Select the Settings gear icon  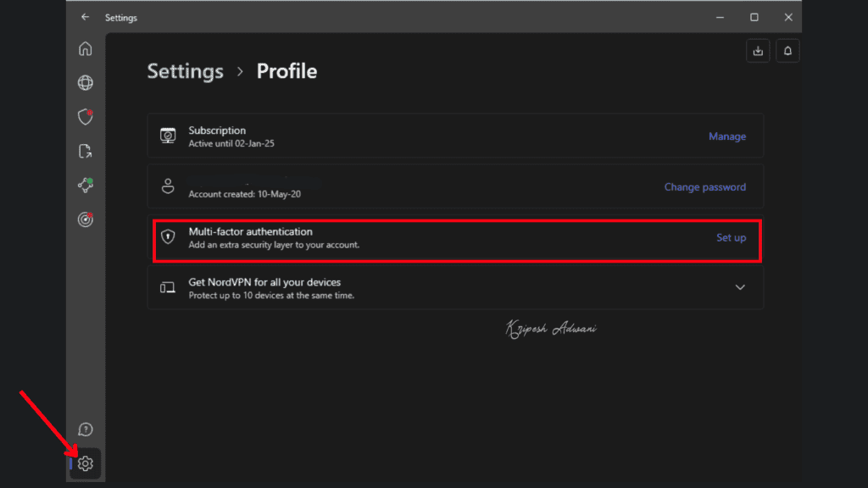(x=85, y=463)
